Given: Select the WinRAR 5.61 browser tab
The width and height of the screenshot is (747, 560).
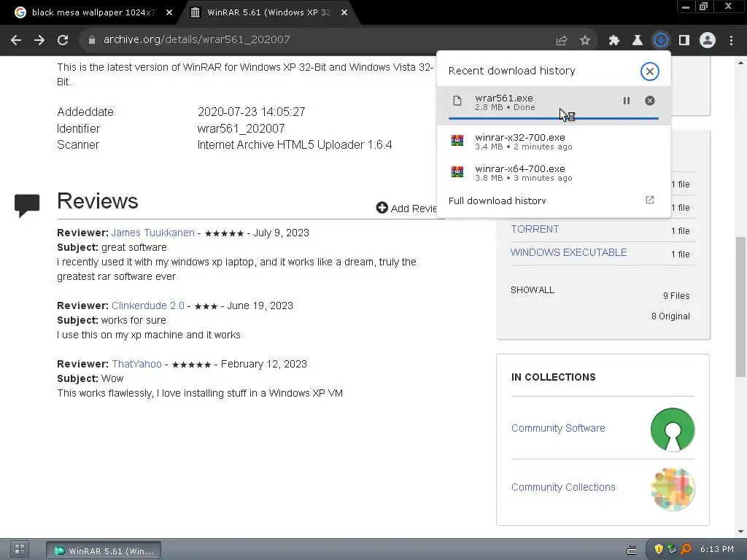Looking at the screenshot, I should click(x=268, y=12).
